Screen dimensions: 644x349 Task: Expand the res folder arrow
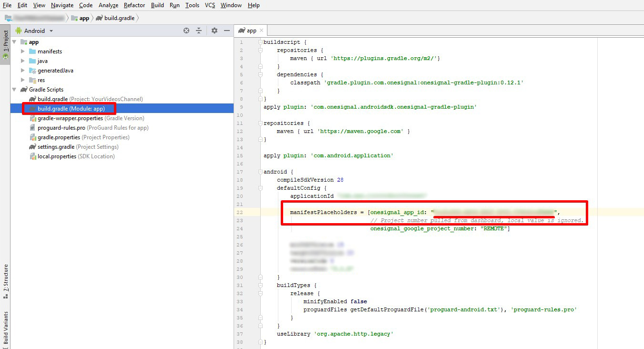pos(23,80)
